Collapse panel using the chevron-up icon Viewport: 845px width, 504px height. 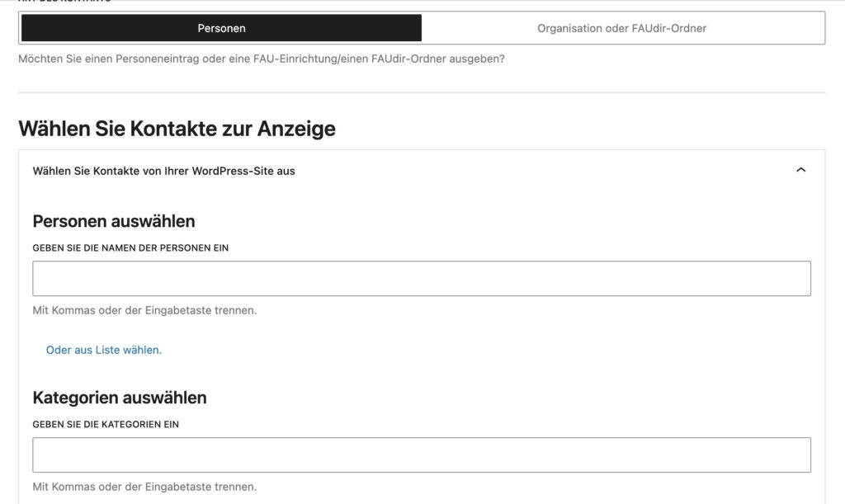(x=800, y=171)
